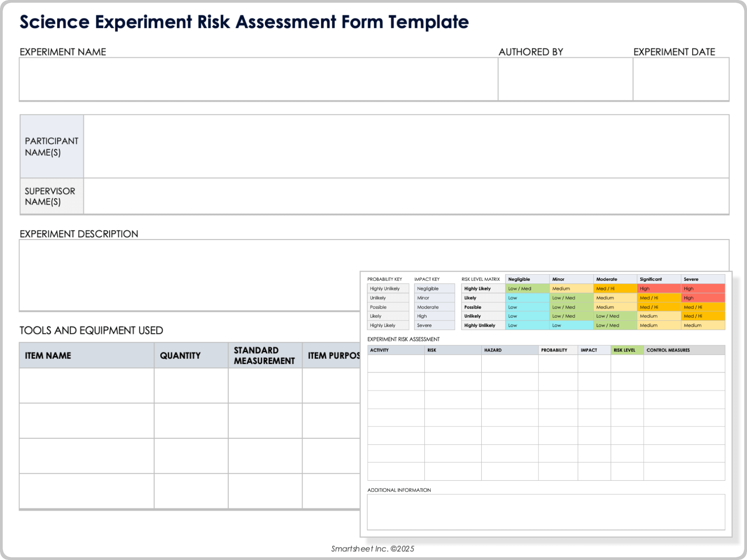The image size is (747, 560).
Task: Click the first Item Name cell
Action: 86,385
